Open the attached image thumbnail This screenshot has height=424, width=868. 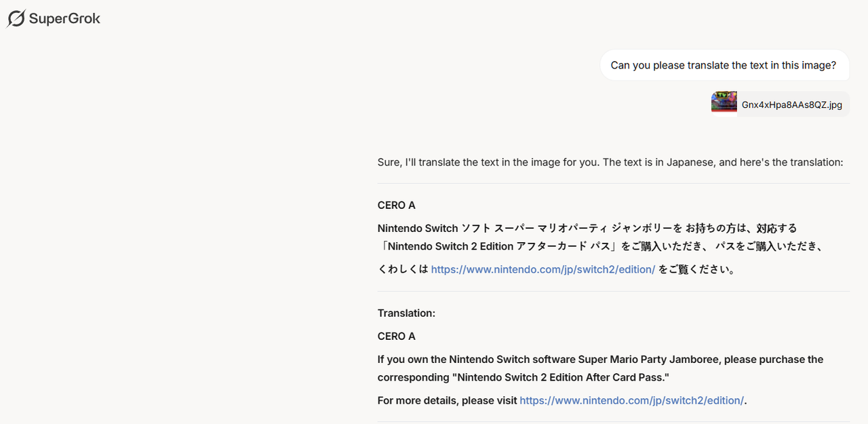(724, 104)
